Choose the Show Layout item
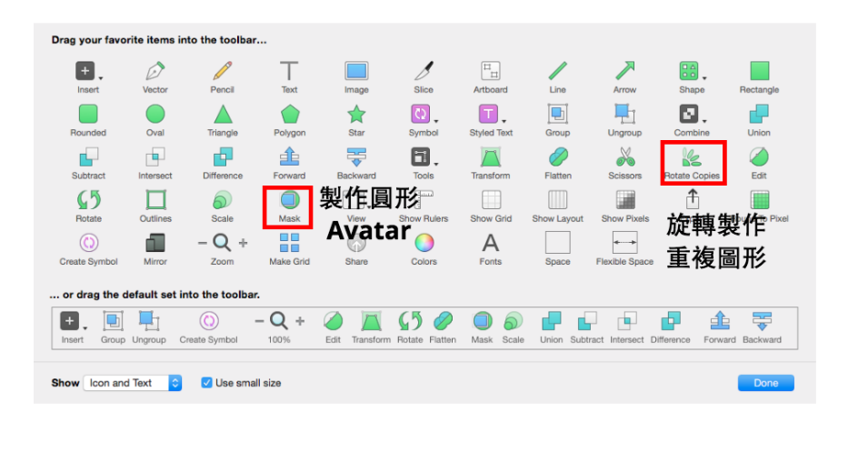 tap(557, 206)
